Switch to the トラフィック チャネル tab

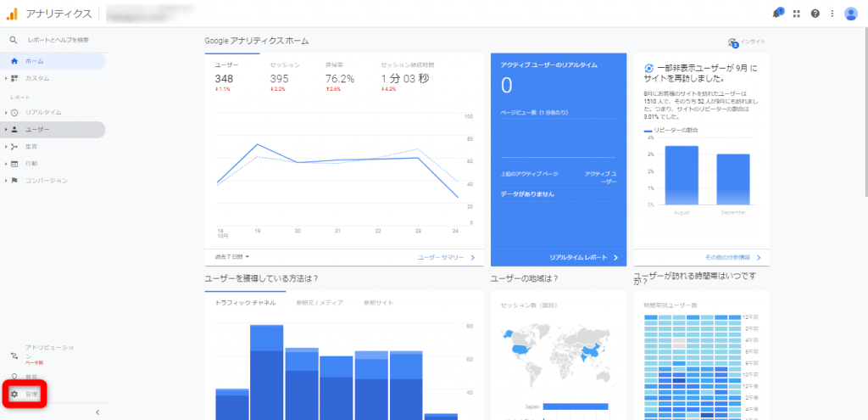[x=245, y=303]
